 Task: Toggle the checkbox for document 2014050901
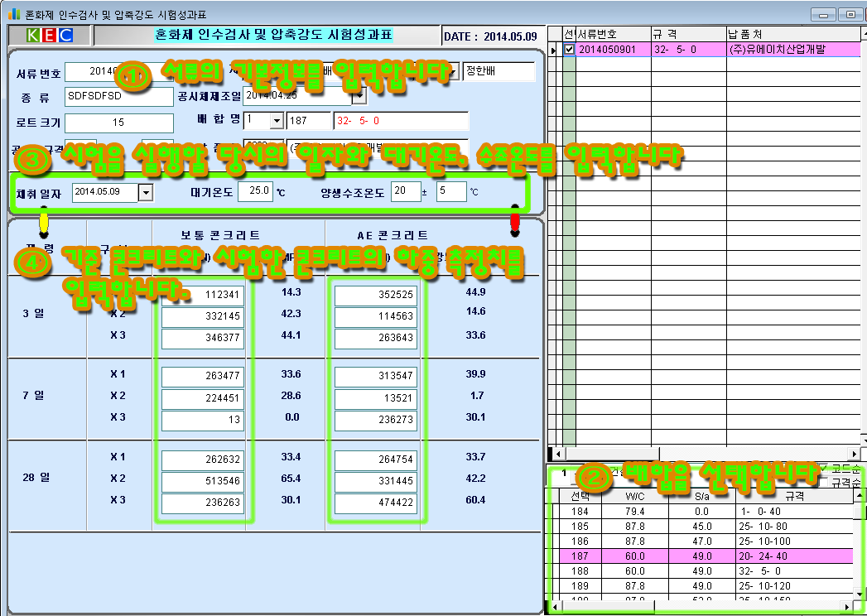[569, 49]
